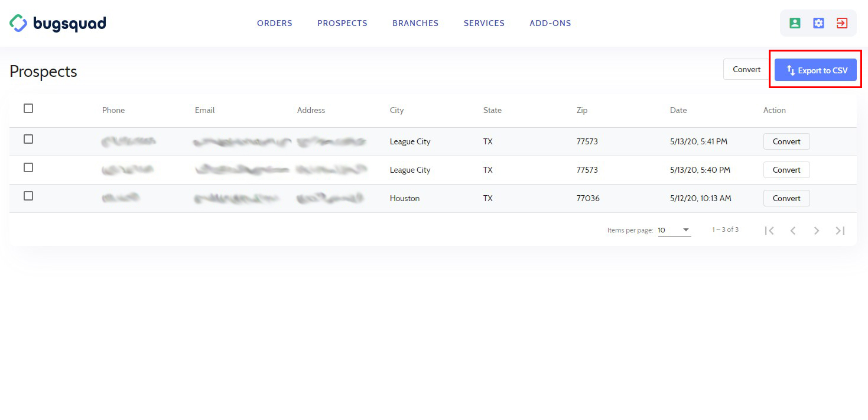868x420 pixels.
Task: Open the ADD-ONS menu item
Action: (550, 23)
